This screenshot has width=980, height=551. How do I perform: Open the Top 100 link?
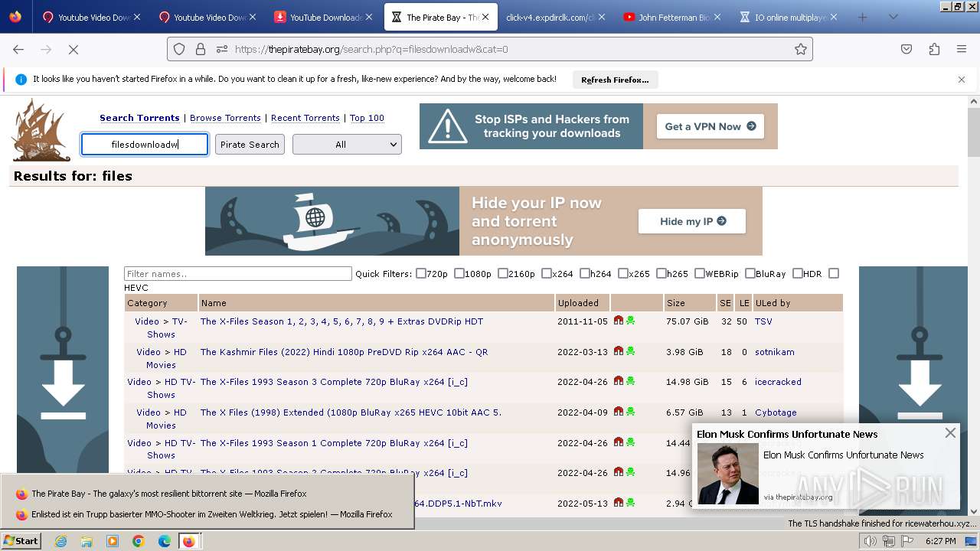(367, 118)
